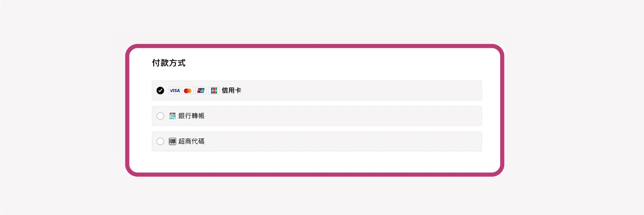This screenshot has height=215, width=644.
Task: Click the last character 式 of the heading
Action: click(x=181, y=63)
